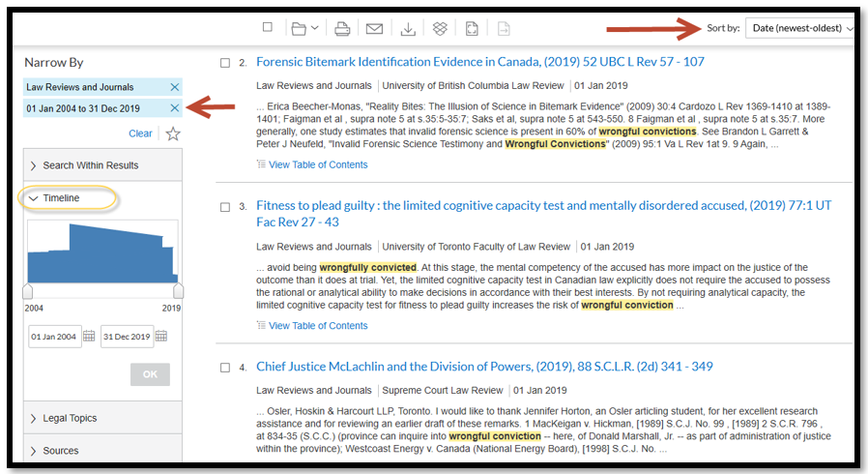The image size is (868, 474).
Task: Click the document export icon in the toolbar
Action: [x=472, y=29]
